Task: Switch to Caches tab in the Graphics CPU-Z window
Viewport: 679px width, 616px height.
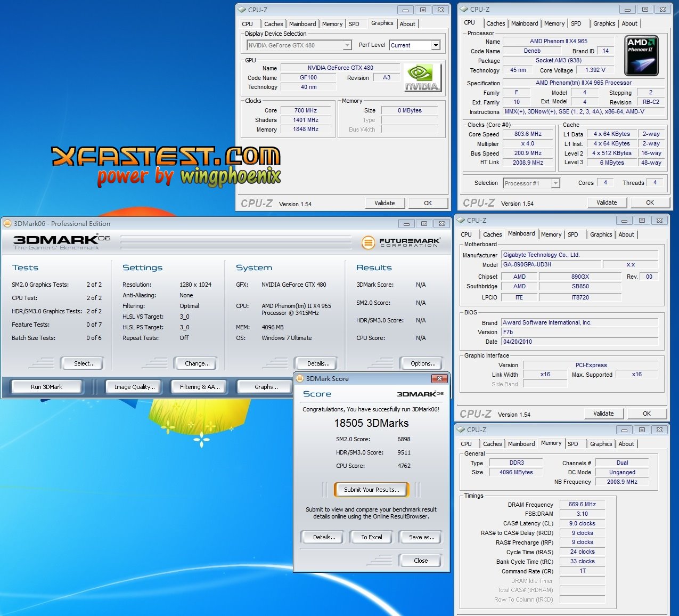Action: [x=273, y=24]
